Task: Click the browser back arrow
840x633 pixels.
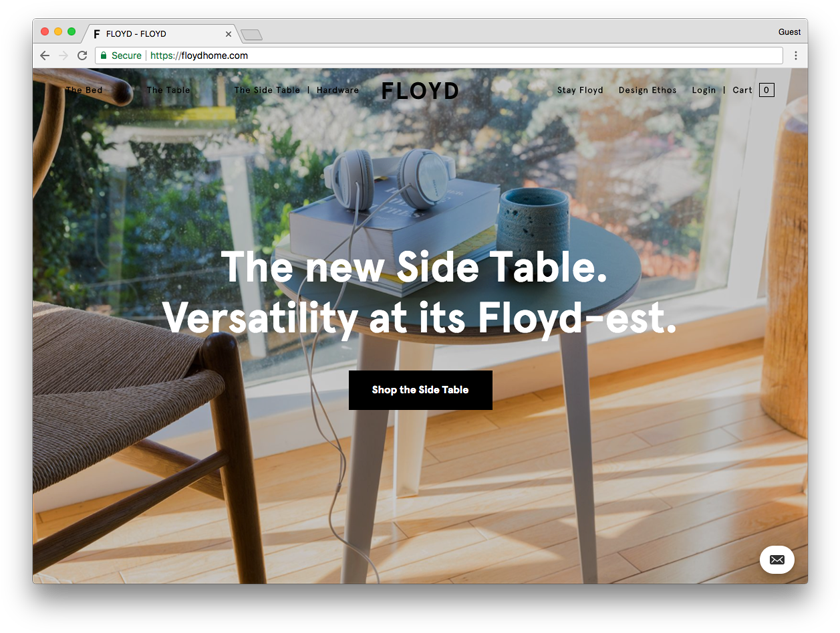Action: (x=45, y=56)
